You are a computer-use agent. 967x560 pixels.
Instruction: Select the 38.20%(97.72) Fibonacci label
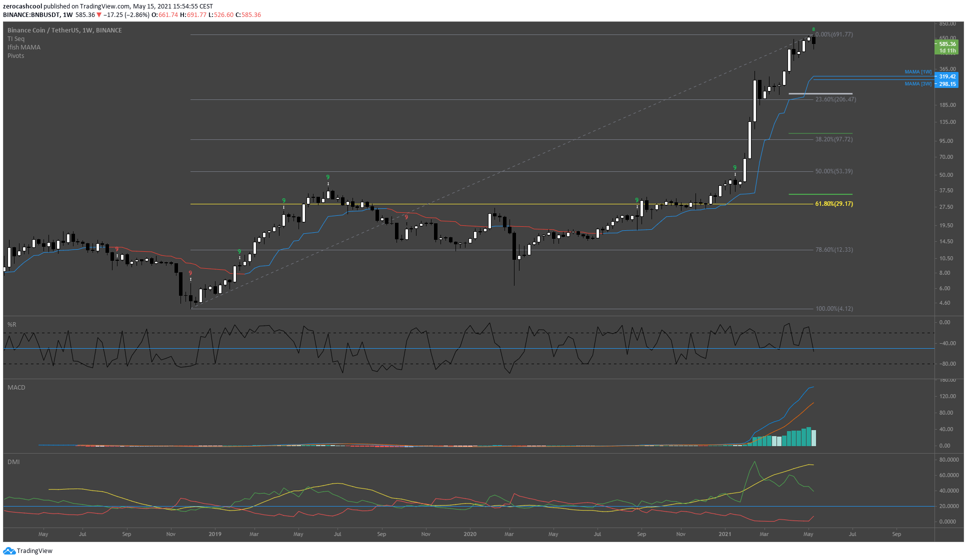[834, 139]
